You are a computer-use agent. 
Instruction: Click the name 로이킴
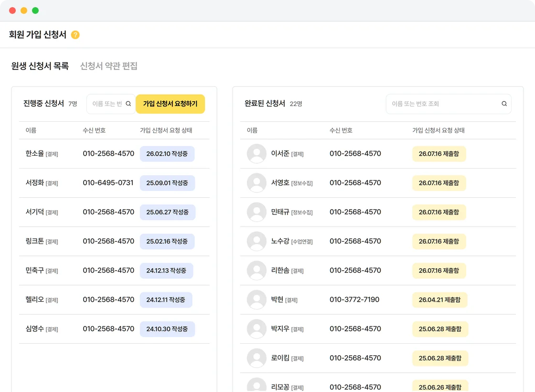(280, 358)
